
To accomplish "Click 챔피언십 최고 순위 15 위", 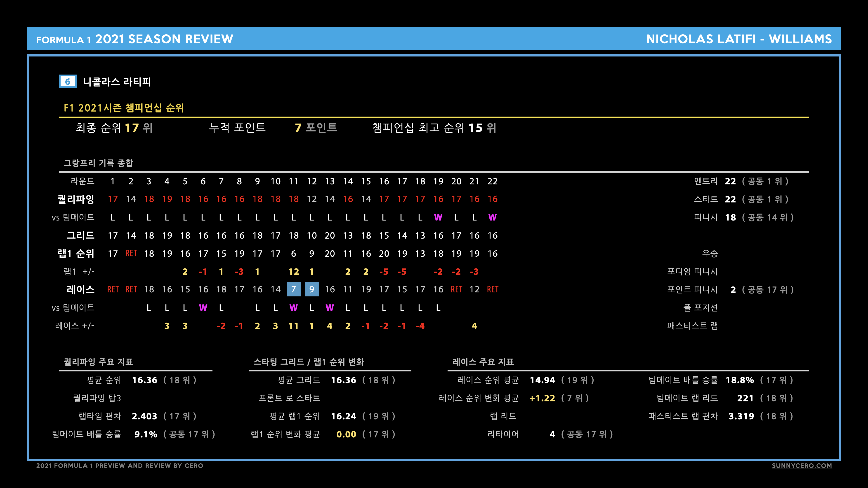I will click(x=434, y=128).
